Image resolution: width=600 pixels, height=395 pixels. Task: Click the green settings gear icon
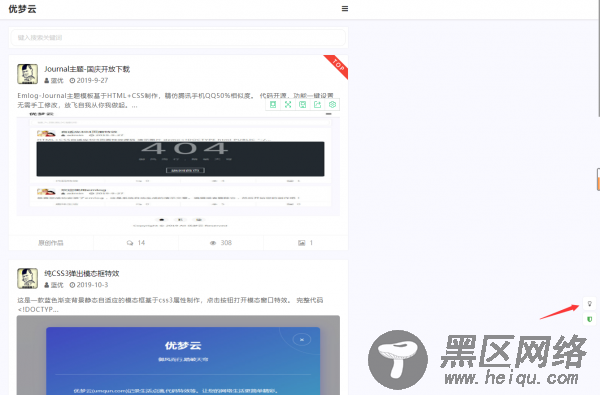332,104
